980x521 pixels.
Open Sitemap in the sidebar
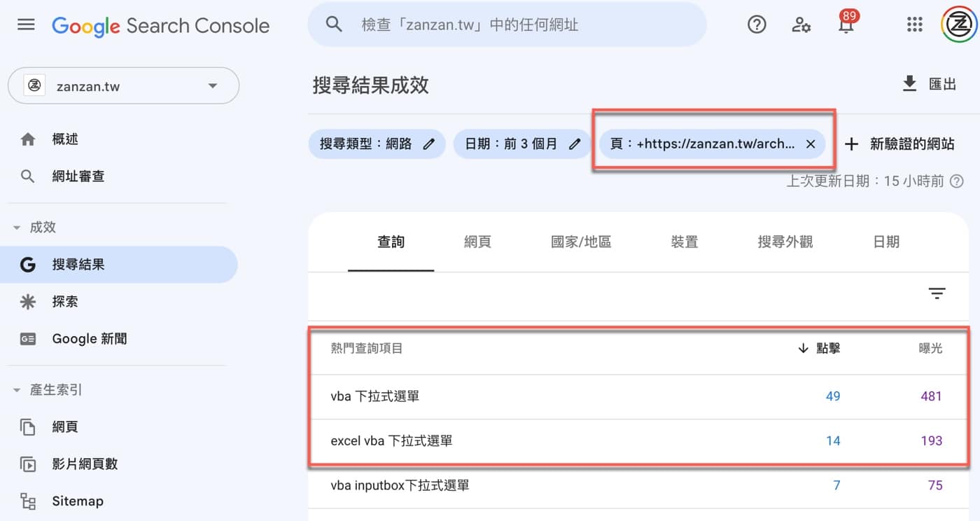[x=78, y=501]
